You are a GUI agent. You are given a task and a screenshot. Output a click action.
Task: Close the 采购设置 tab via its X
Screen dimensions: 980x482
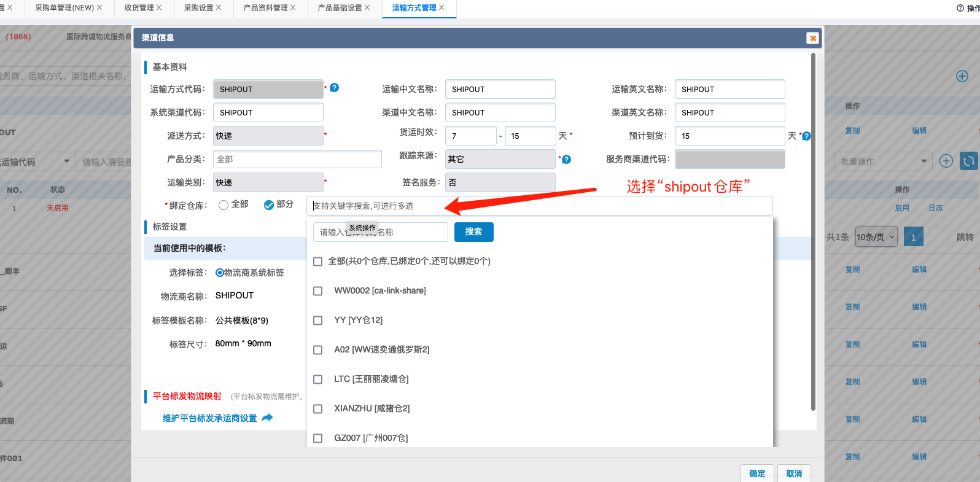[219, 7]
